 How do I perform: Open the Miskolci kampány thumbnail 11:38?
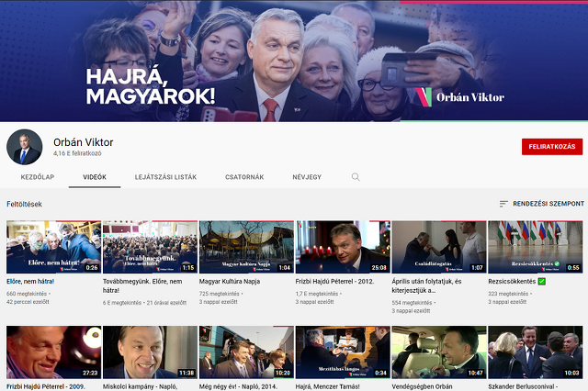click(x=150, y=352)
